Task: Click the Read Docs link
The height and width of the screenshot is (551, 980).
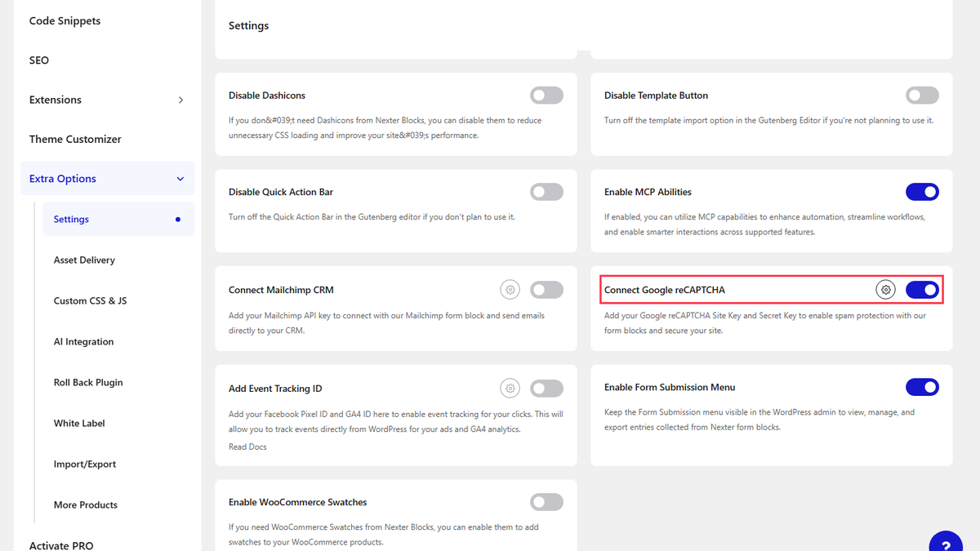Action: point(247,447)
